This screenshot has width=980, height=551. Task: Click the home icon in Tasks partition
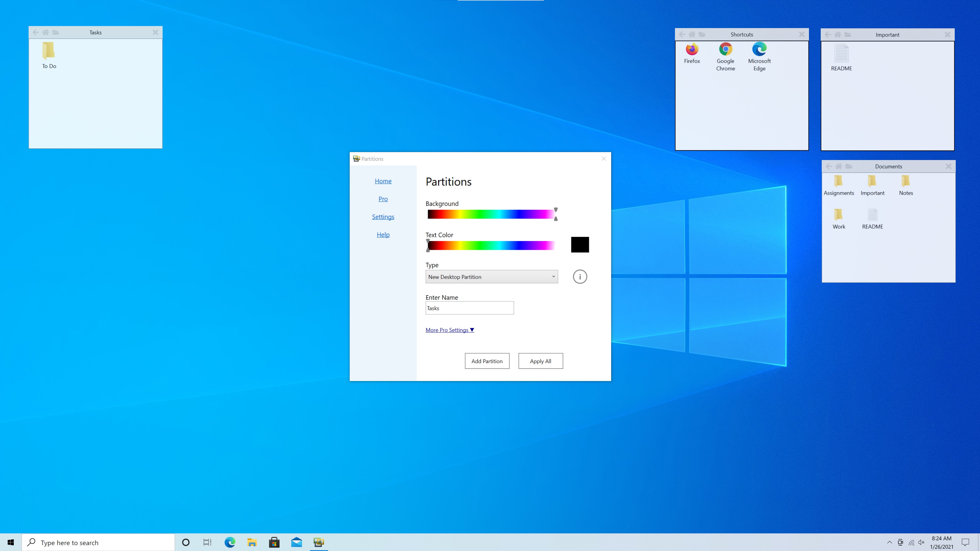(46, 32)
